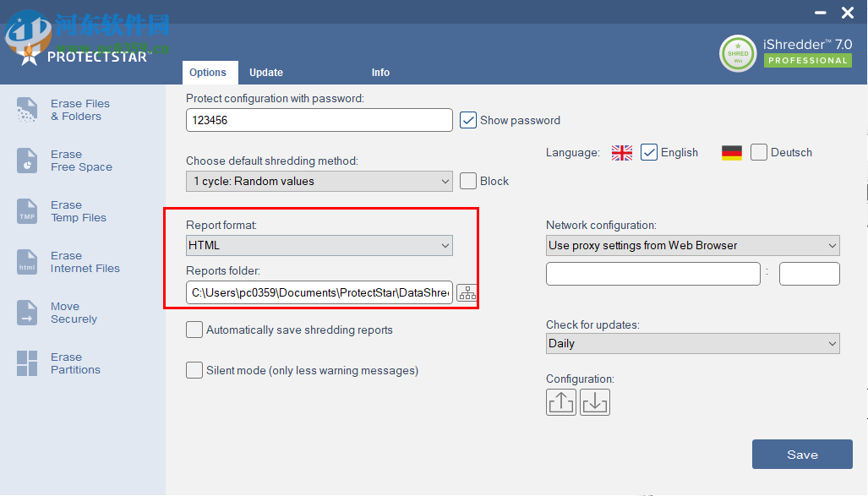The height and width of the screenshot is (496, 868).
Task: Open Erase Files & Folders icon
Action: (x=27, y=110)
